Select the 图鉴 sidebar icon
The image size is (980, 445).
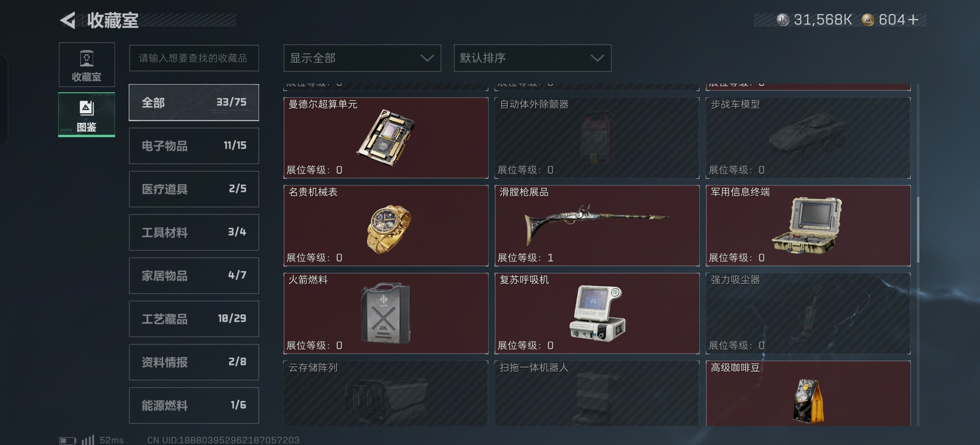87,115
